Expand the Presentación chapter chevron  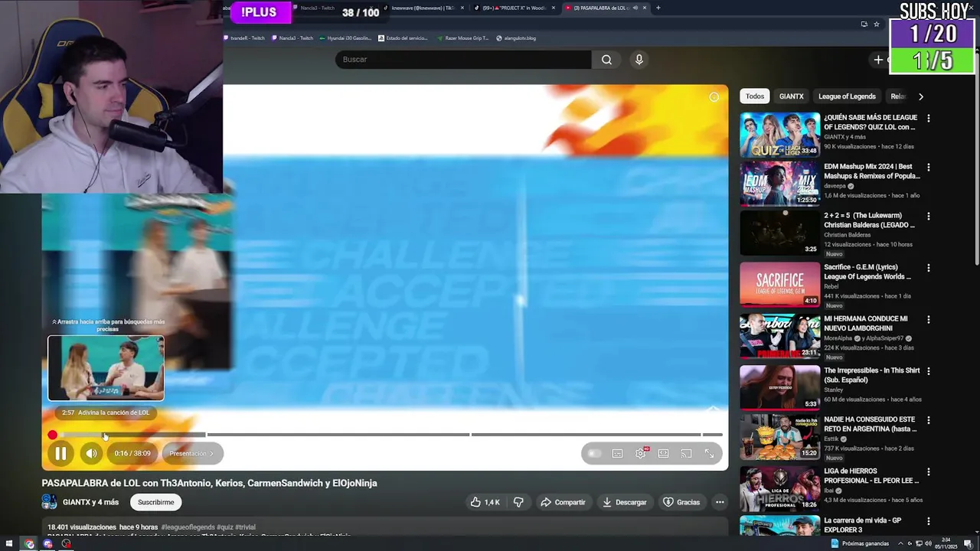tap(212, 454)
